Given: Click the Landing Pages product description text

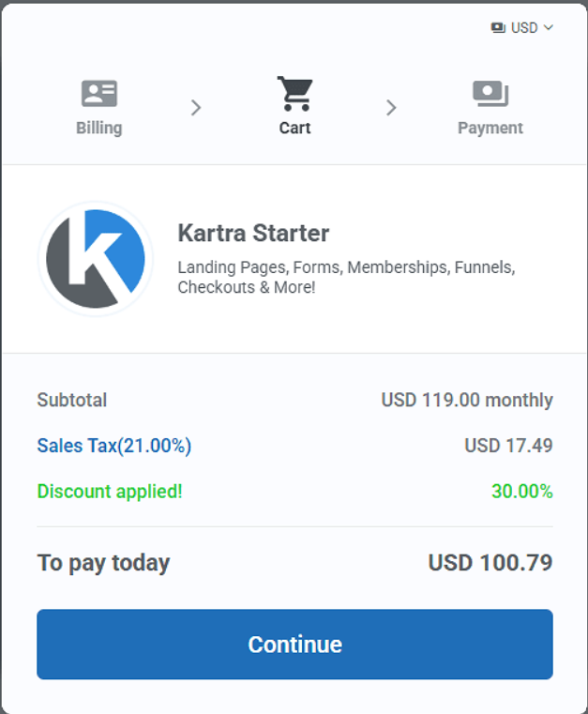Looking at the screenshot, I should tap(346, 277).
